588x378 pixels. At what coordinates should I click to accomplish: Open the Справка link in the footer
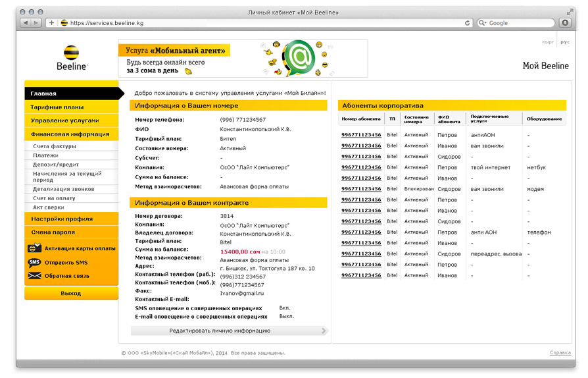click(x=560, y=352)
